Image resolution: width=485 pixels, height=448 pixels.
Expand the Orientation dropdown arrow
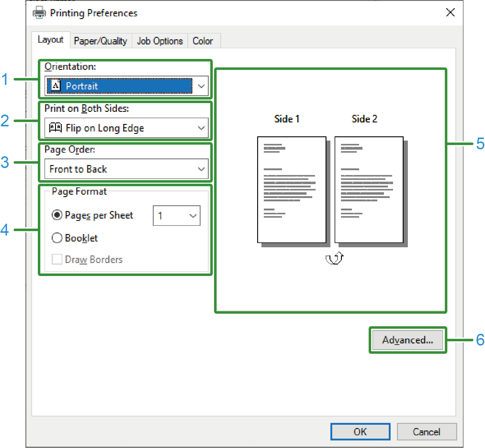201,86
